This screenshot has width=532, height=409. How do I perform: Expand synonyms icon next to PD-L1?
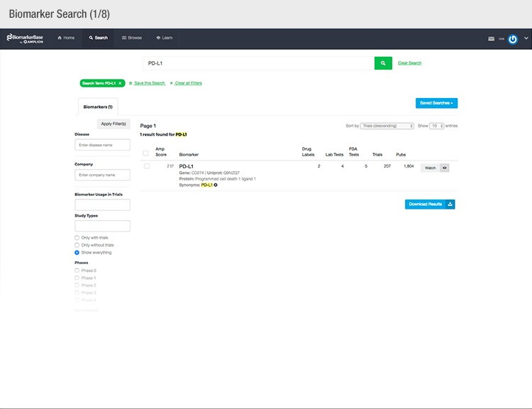216,185
